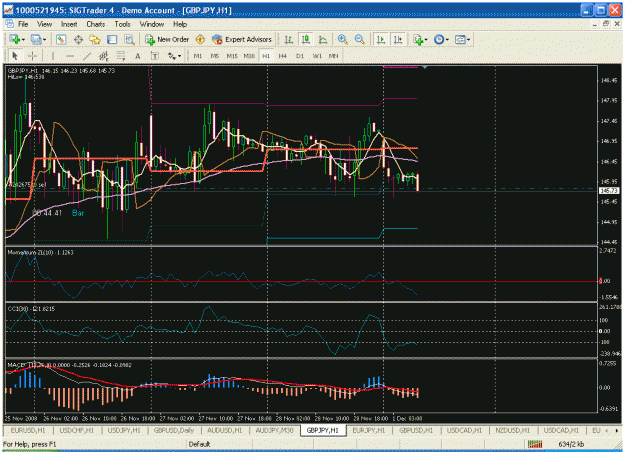The width and height of the screenshot is (625, 452).
Task: Toggle the Expert Advisors button
Action: pos(242,39)
